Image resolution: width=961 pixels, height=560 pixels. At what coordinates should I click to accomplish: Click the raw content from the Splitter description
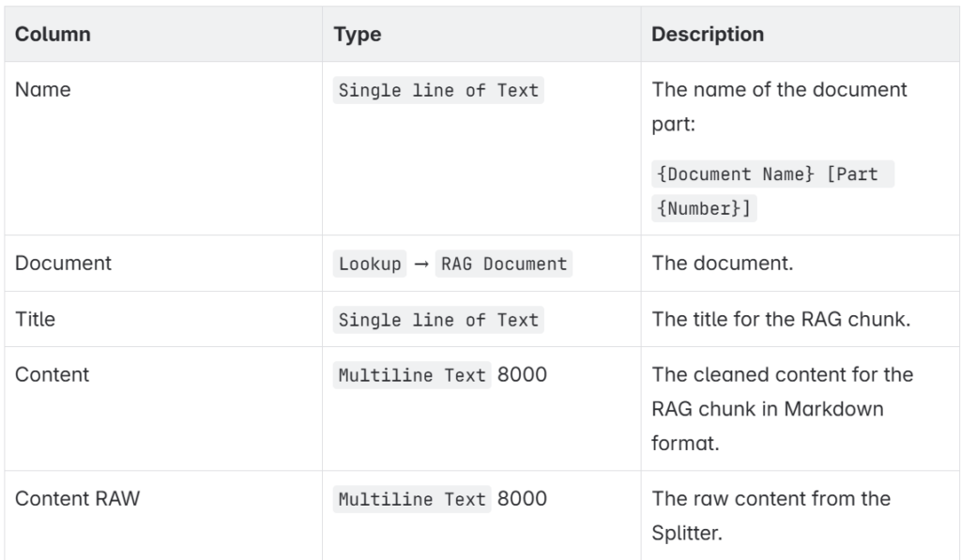771,516
